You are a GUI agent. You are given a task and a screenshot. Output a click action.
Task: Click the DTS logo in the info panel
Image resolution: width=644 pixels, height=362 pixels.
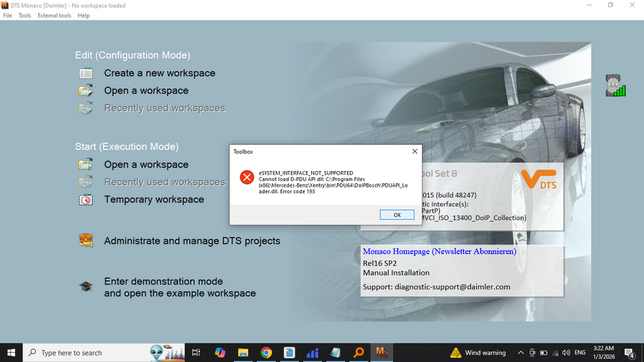tap(539, 180)
